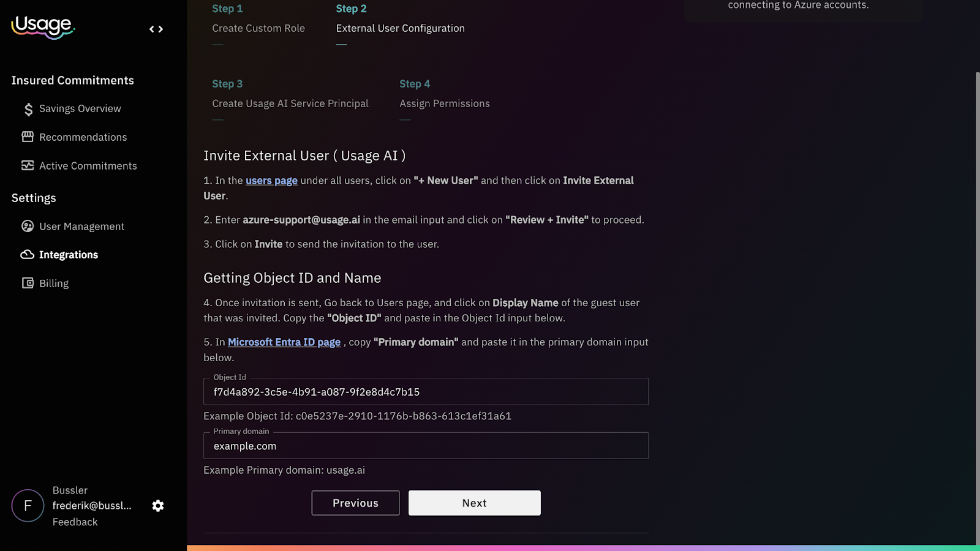Screen dimensions: 980x551
Task: Click the Getting Object ID and Name heading
Action: click(292, 278)
